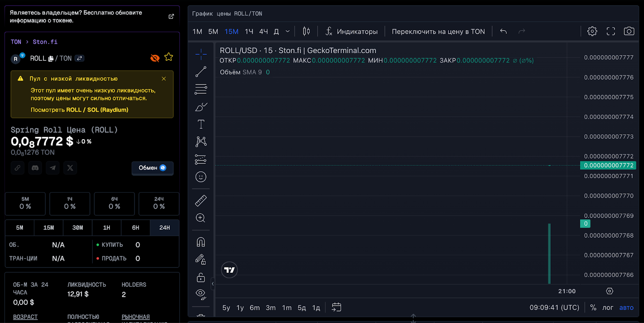Toggle авто auto scale
Screen dimensions: 644x323
click(x=626, y=308)
